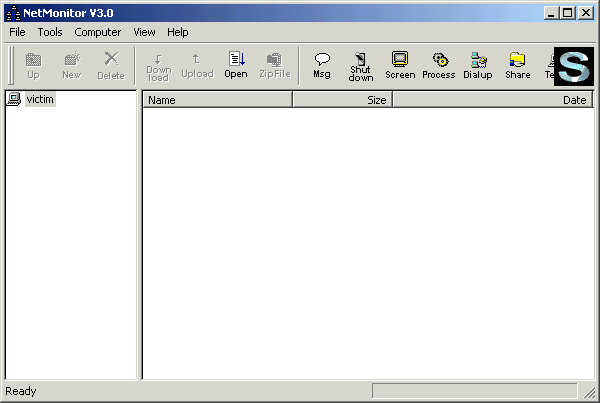This screenshot has height=403, width=600.
Task: Click the Open toolbar icon
Action: tap(236, 65)
